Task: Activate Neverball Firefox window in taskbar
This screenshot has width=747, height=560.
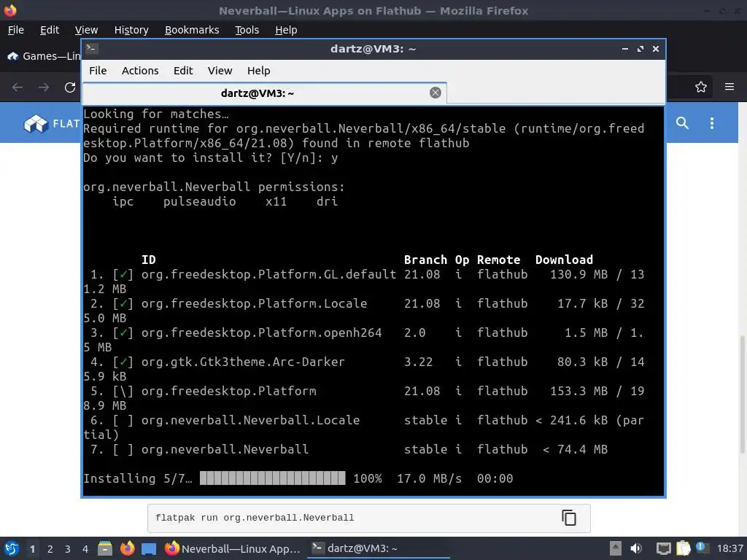Action: pyautogui.click(x=233, y=548)
